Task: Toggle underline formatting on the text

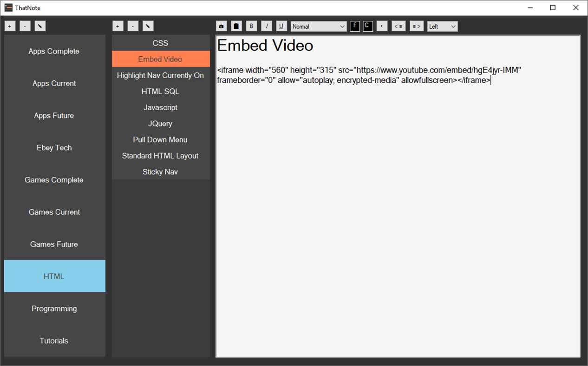Action: 281,26
